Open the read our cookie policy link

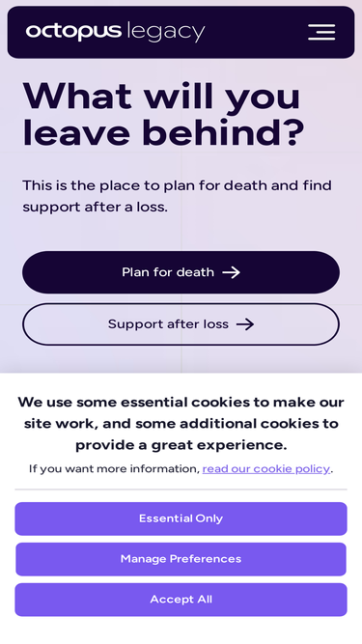[266, 468]
